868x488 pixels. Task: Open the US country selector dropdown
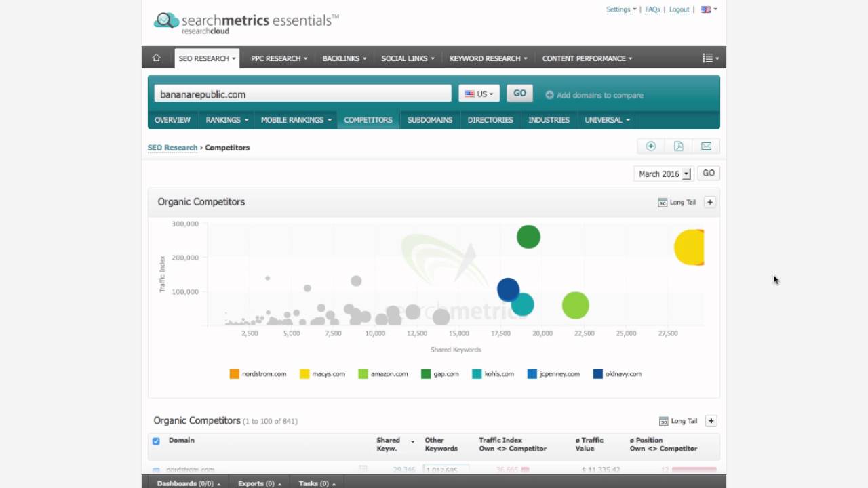click(x=479, y=94)
